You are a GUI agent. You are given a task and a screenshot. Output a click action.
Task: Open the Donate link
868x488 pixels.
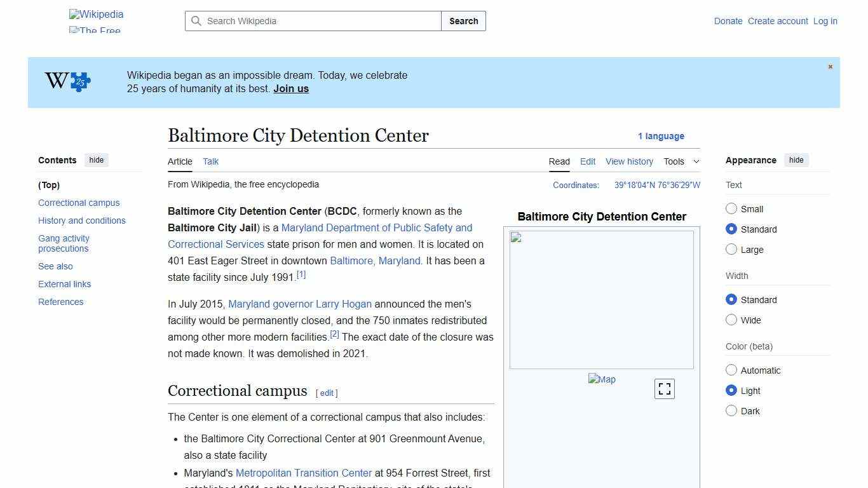coord(728,21)
